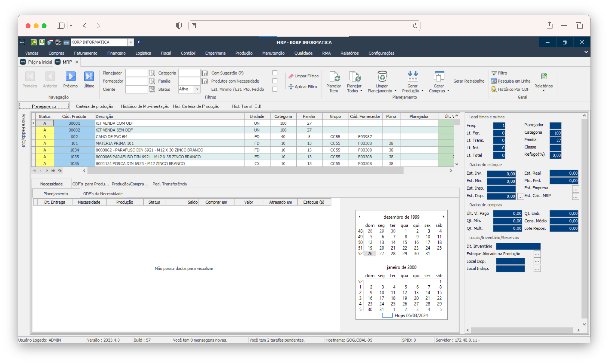The image size is (609, 364).
Task: Click Planejar Todos icon
Action: tap(355, 76)
